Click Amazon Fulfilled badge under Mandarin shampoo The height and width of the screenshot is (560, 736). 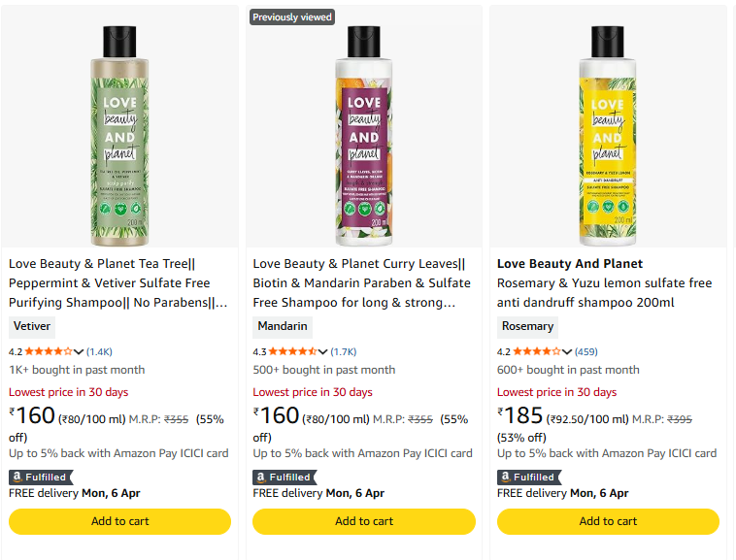pyautogui.click(x=284, y=478)
